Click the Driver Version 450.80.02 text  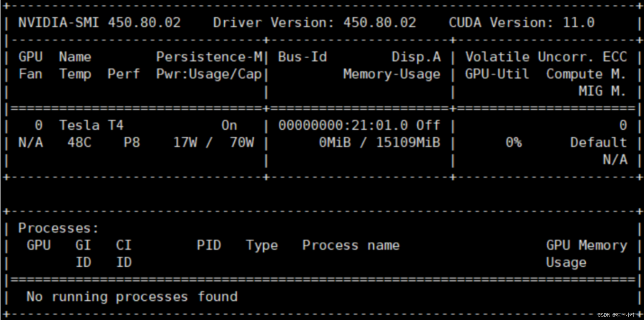pyautogui.click(x=314, y=23)
